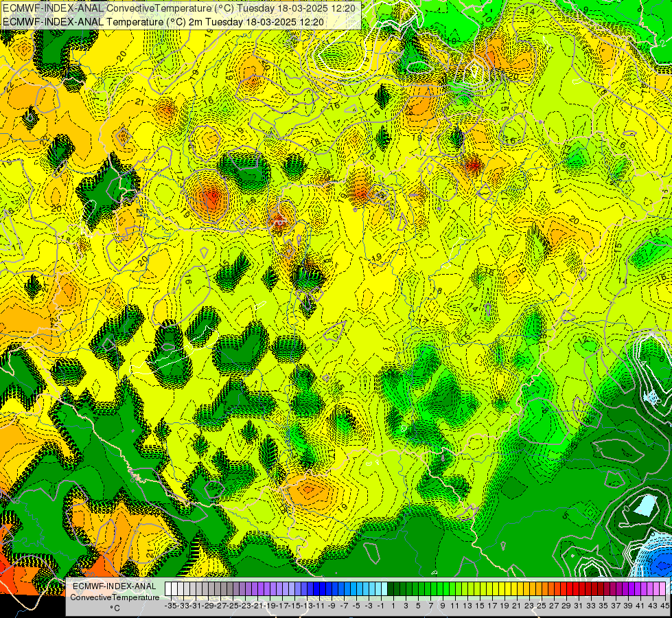This screenshot has width=672, height=618.
Task: Select the yellow swatch above 17
Action: point(489,589)
